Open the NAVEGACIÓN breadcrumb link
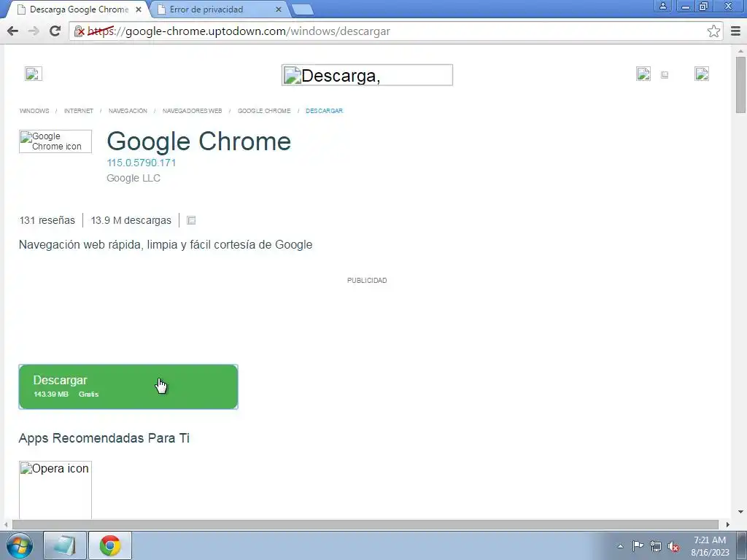The width and height of the screenshot is (747, 560). [128, 111]
